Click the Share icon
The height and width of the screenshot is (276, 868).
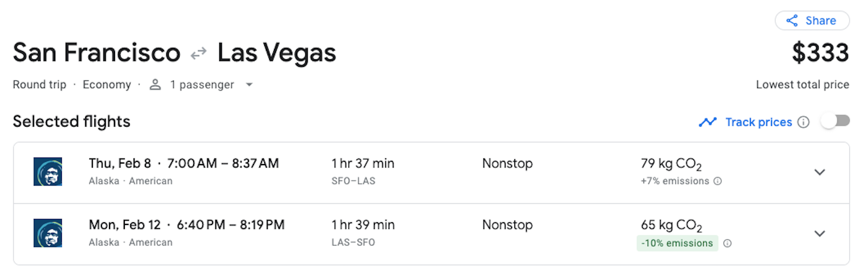pyautogui.click(x=792, y=21)
